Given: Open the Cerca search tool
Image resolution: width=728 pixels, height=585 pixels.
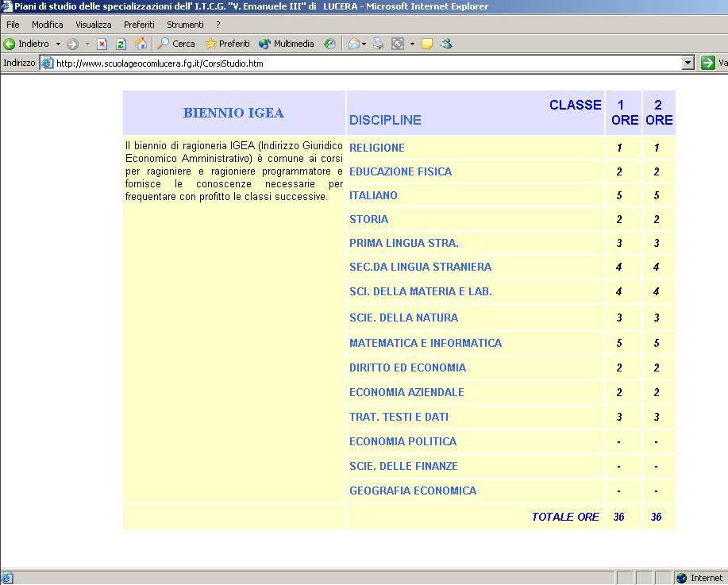Looking at the screenshot, I should click(176, 44).
